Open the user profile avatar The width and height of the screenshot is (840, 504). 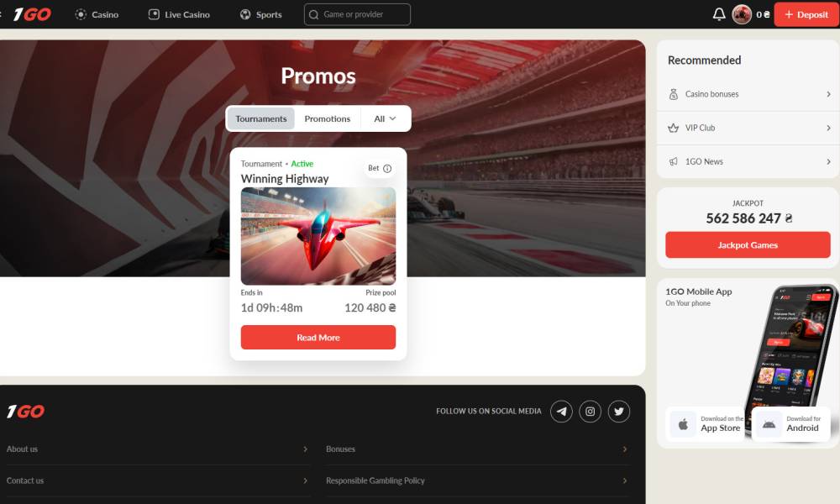(x=742, y=14)
